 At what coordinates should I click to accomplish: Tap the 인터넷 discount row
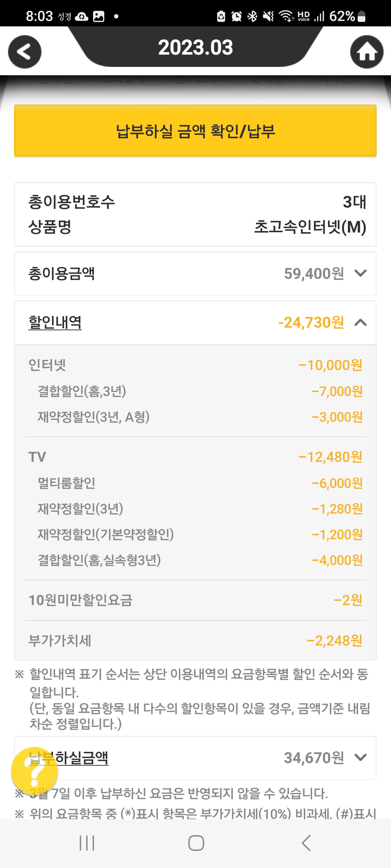point(195,365)
